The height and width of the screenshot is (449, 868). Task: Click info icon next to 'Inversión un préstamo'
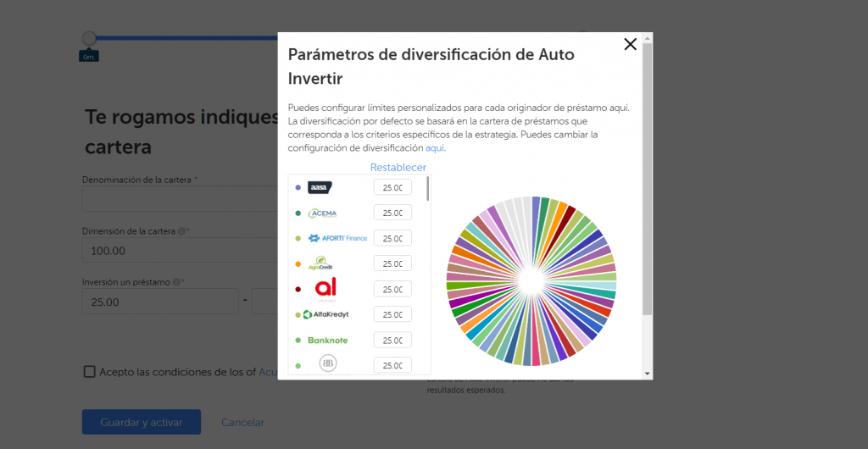coord(176,282)
